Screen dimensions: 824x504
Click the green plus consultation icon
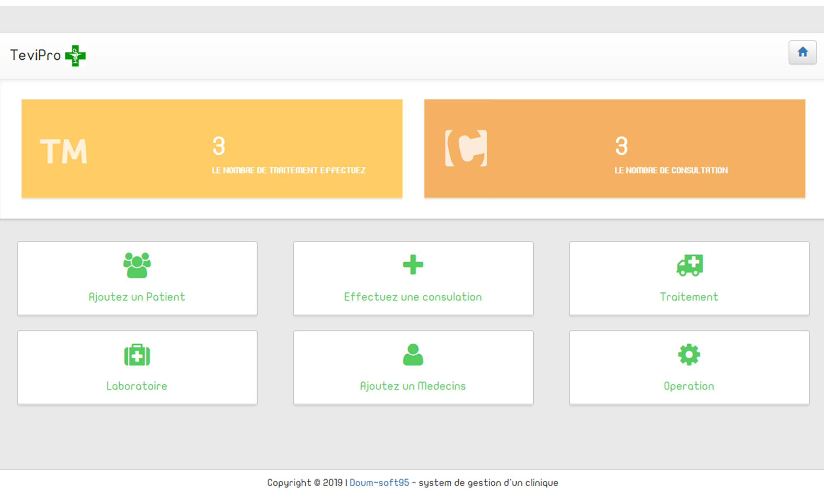(x=413, y=265)
